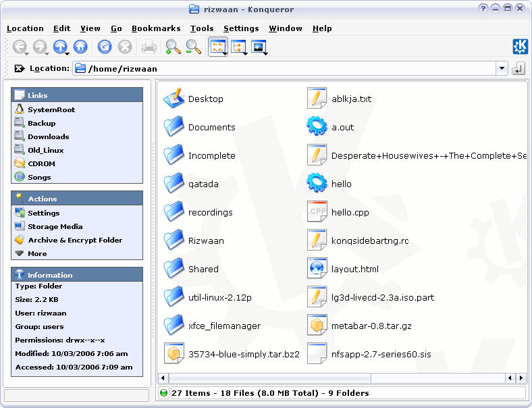Open Old_Linux link in sidebar
The height and width of the screenshot is (408, 532).
(x=39, y=150)
